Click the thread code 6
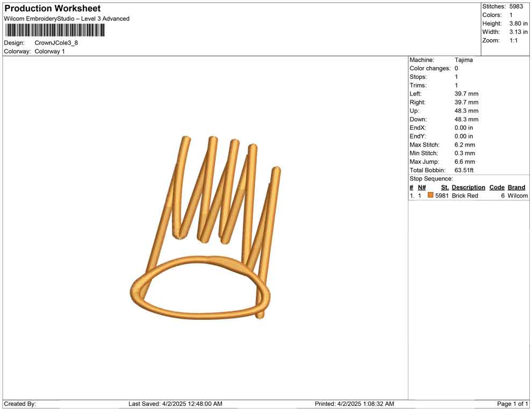532x409 pixels. [x=503, y=195]
